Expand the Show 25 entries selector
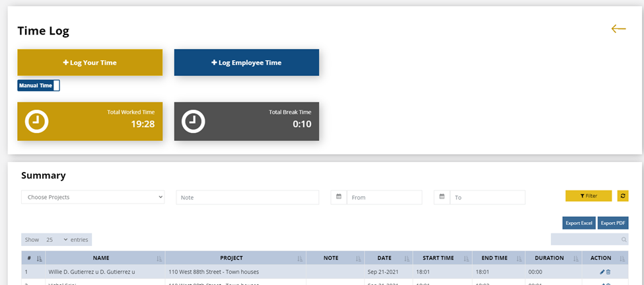 click(x=56, y=239)
